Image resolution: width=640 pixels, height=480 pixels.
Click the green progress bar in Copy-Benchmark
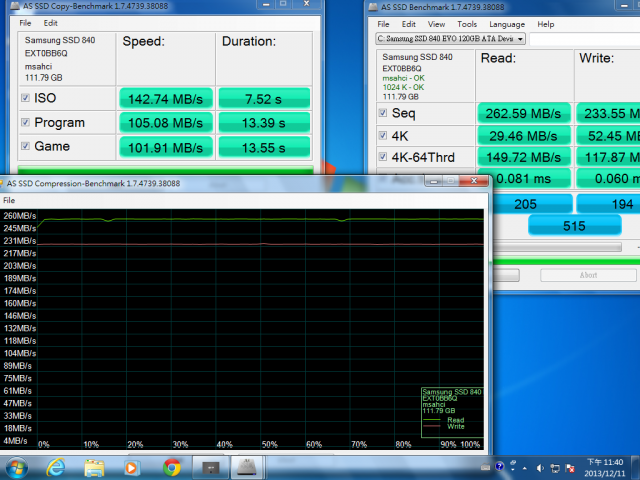click(165, 170)
